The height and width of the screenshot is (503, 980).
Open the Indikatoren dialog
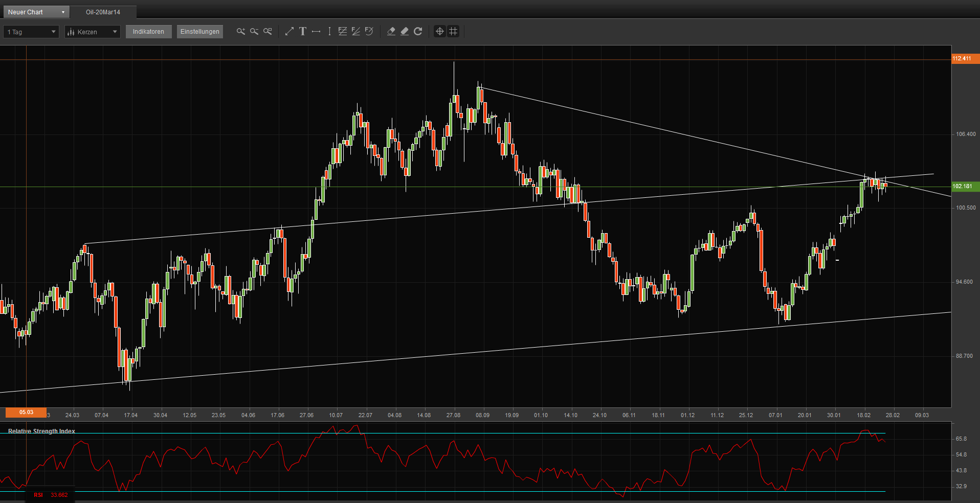148,31
